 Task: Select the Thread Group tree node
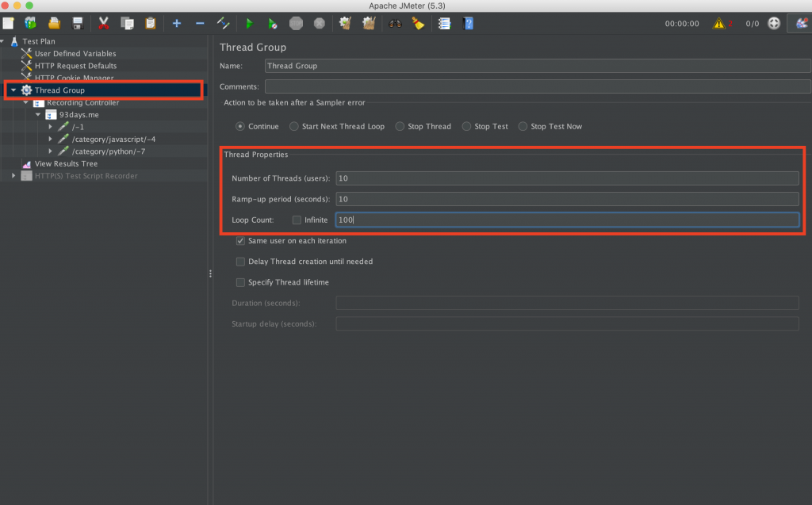(59, 90)
